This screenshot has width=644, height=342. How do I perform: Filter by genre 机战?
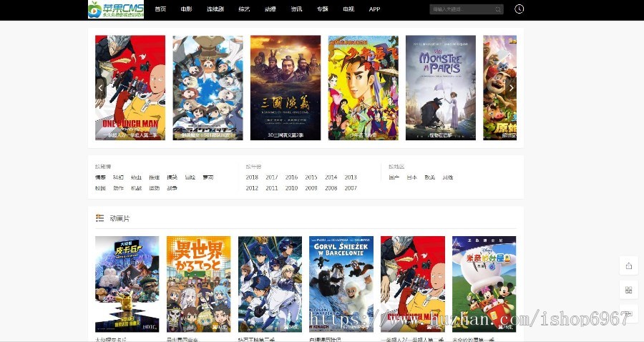pyautogui.click(x=137, y=188)
